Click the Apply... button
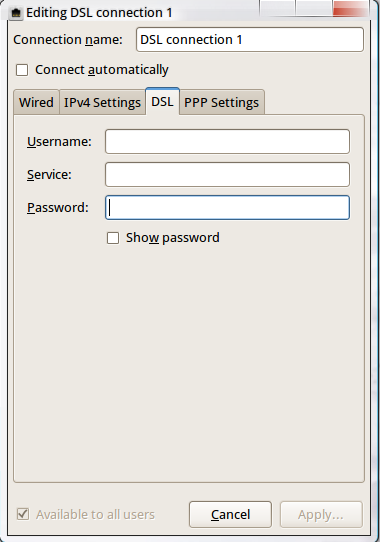The width and height of the screenshot is (380, 542). click(x=321, y=514)
